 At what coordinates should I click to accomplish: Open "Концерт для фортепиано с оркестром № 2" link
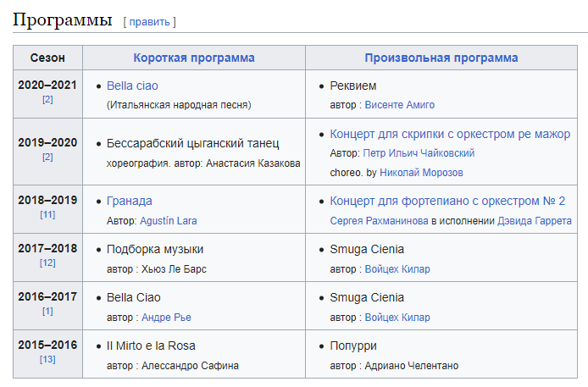coord(447,201)
